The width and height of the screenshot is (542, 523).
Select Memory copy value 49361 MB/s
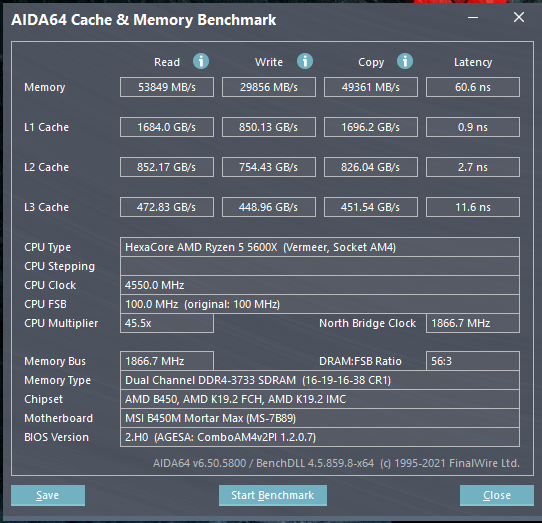371,87
